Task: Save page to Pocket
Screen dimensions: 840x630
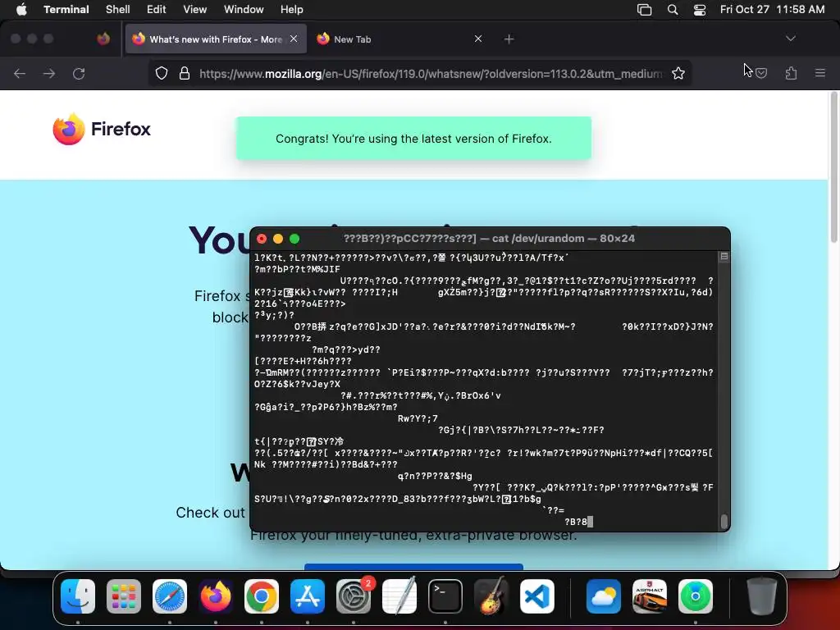Action: coord(761,73)
